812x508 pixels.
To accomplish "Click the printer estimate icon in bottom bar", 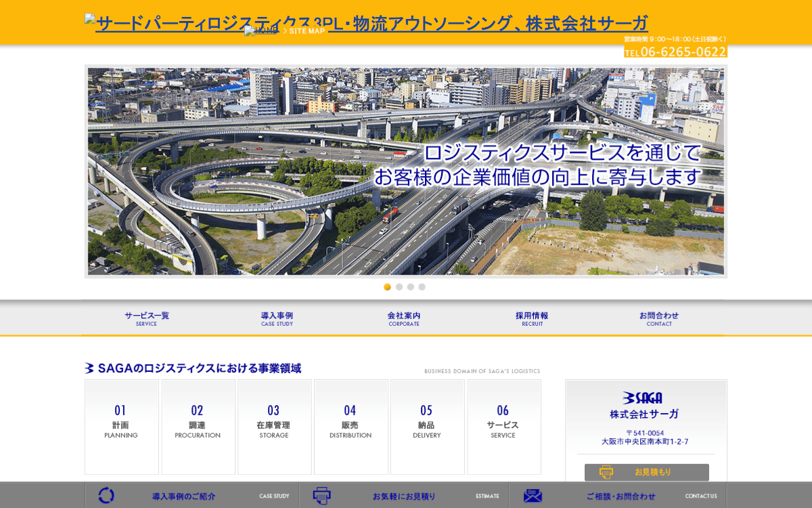I will click(x=321, y=495).
